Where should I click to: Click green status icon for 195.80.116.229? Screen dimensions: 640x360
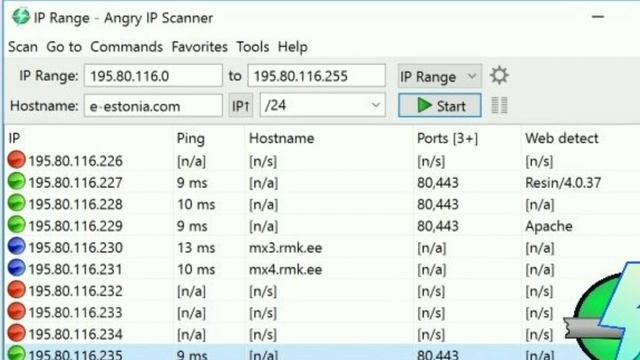[17, 225]
